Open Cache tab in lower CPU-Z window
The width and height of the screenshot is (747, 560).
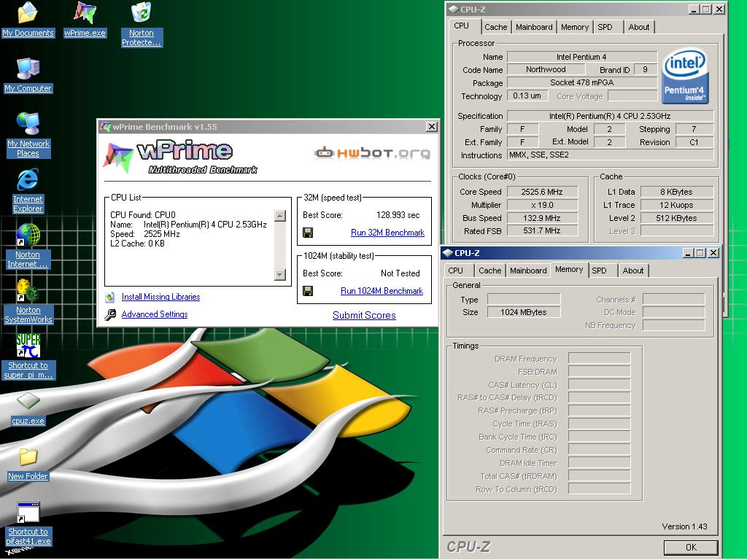click(489, 271)
